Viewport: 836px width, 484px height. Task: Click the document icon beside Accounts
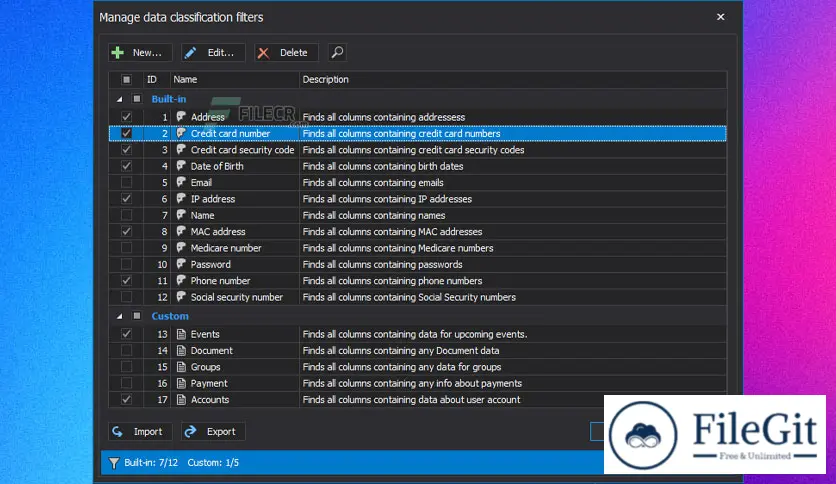[181, 400]
